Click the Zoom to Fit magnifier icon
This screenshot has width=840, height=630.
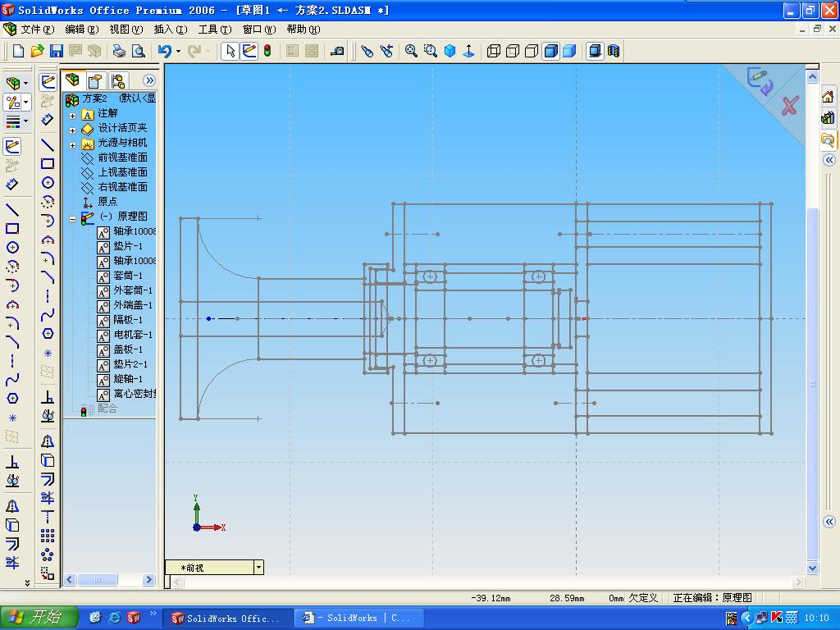411,51
